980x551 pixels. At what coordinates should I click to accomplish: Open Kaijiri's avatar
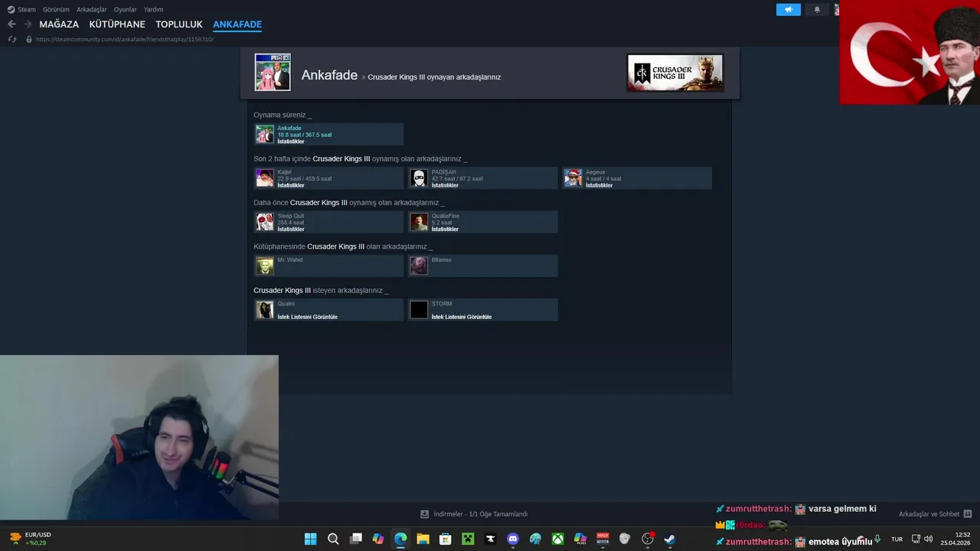tap(265, 178)
